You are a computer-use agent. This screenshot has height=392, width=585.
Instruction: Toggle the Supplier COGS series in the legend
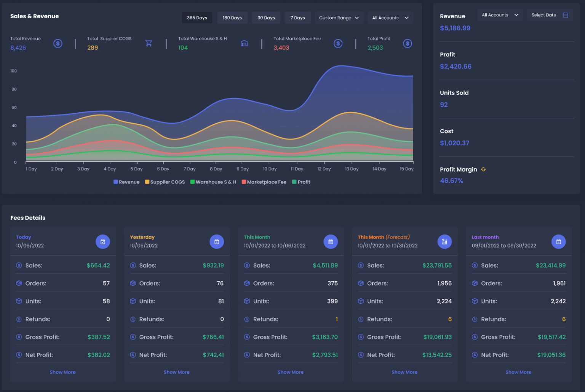[165, 182]
